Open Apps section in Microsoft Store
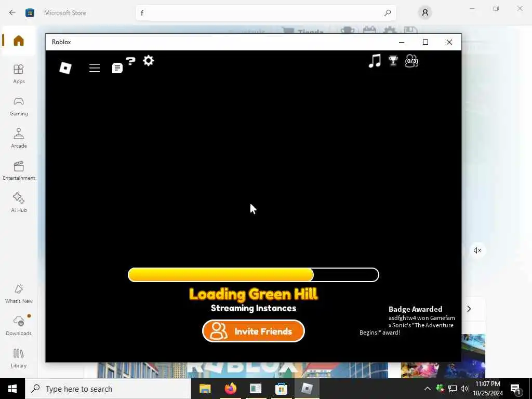Viewport: 532px width, 399px height. [19, 74]
